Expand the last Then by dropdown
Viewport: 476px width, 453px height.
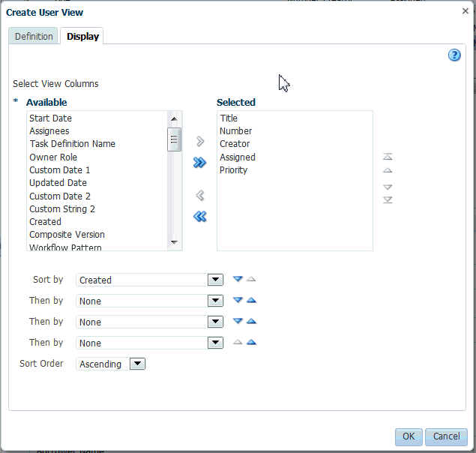[x=215, y=343]
